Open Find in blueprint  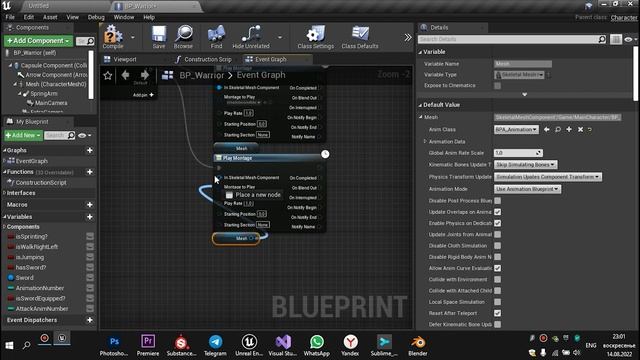[x=216, y=37]
